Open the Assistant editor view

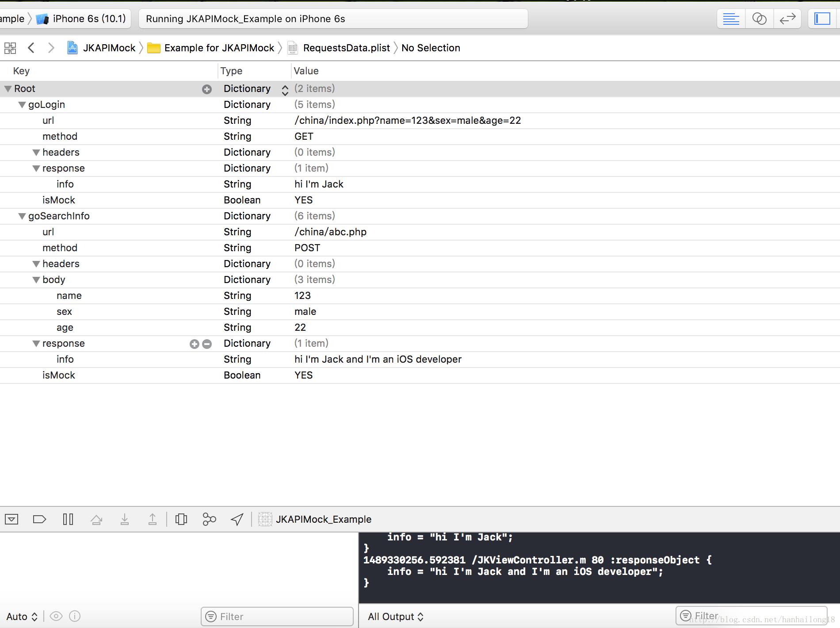(759, 19)
